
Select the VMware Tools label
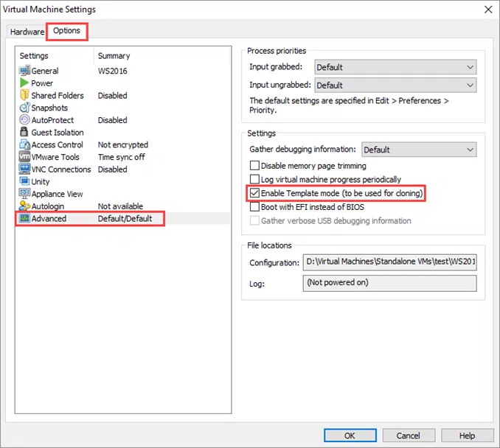tap(55, 157)
